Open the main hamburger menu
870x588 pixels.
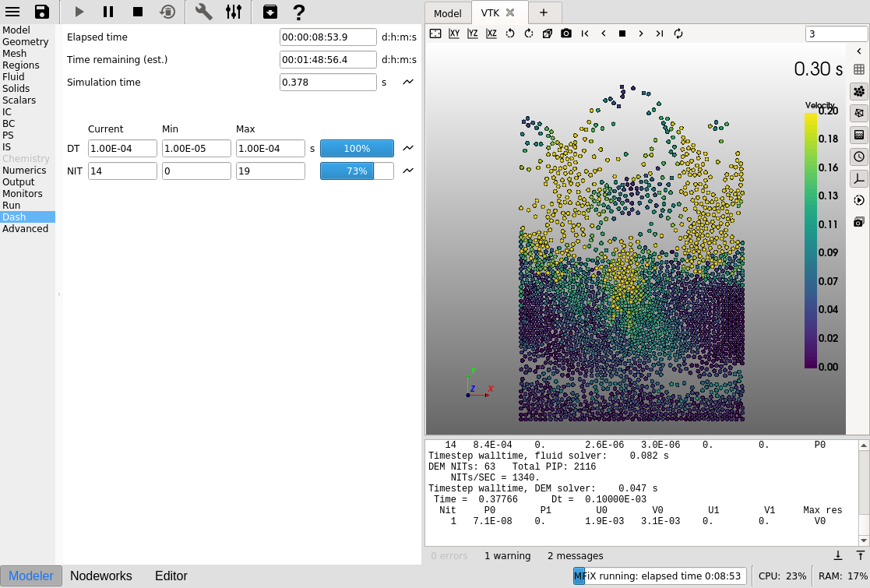12,12
